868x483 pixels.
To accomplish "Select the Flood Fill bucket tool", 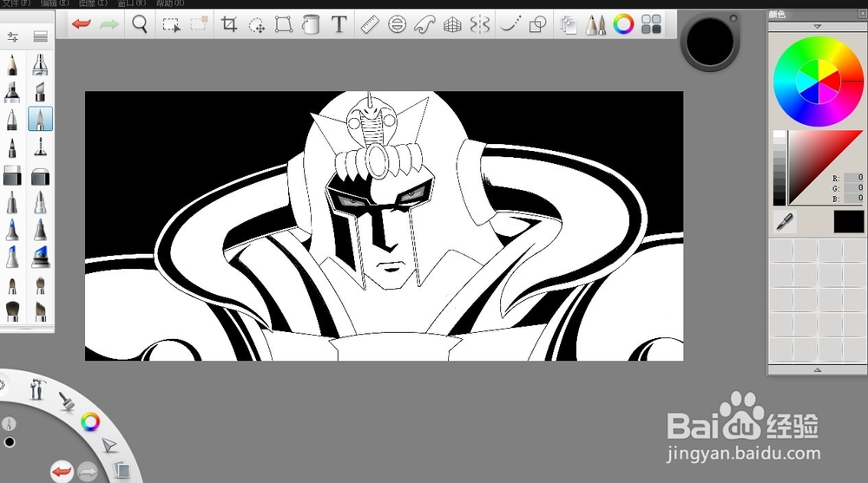I will click(311, 24).
